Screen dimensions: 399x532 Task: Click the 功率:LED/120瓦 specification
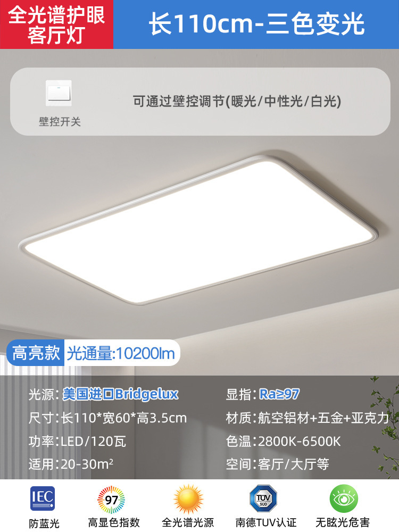click(x=77, y=441)
